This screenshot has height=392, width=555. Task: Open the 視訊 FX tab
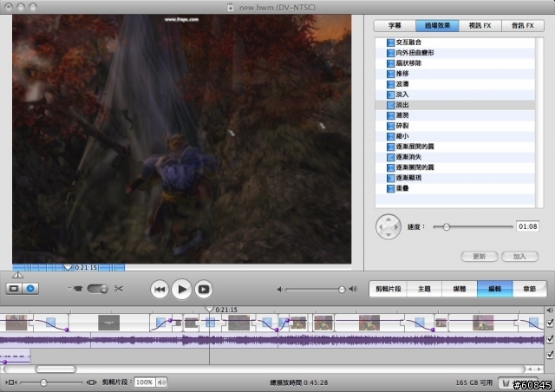click(x=480, y=25)
